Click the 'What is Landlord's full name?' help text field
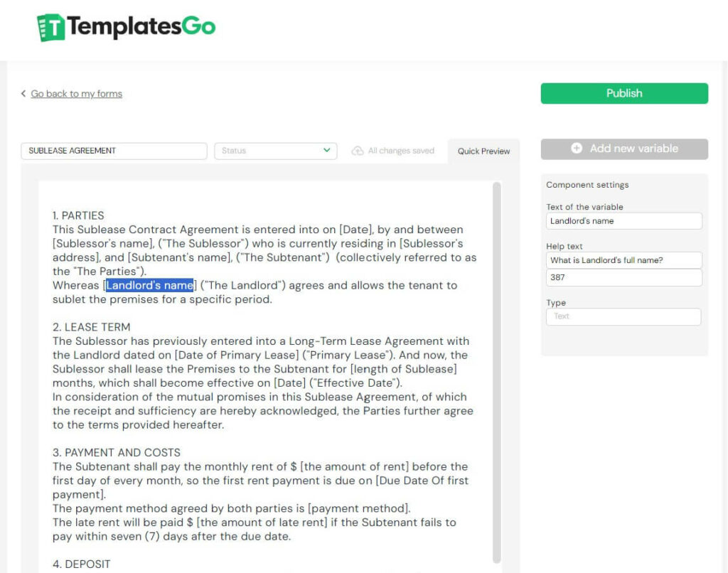The image size is (728, 573). 623,260
